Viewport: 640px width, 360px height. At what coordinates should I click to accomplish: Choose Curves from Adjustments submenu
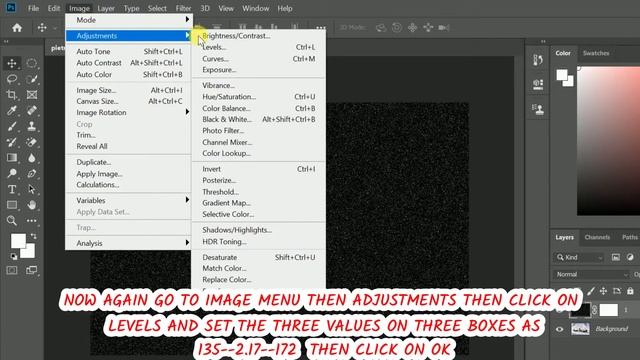click(x=259, y=59)
